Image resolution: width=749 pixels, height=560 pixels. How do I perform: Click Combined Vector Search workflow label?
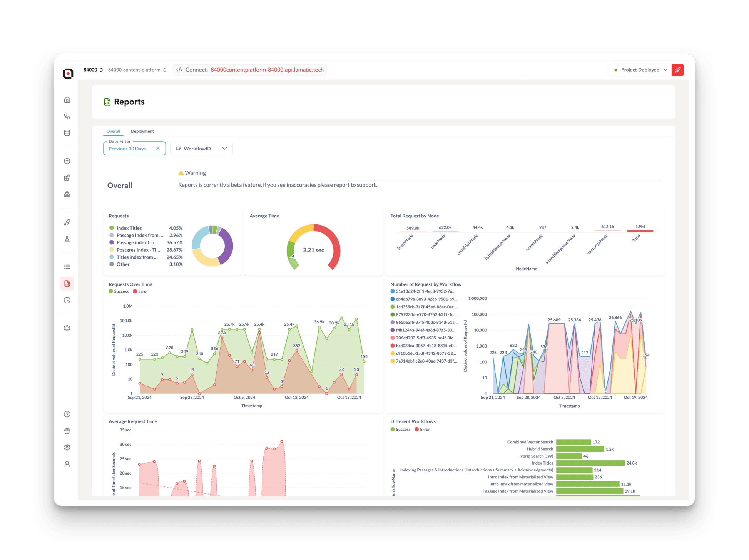530,442
